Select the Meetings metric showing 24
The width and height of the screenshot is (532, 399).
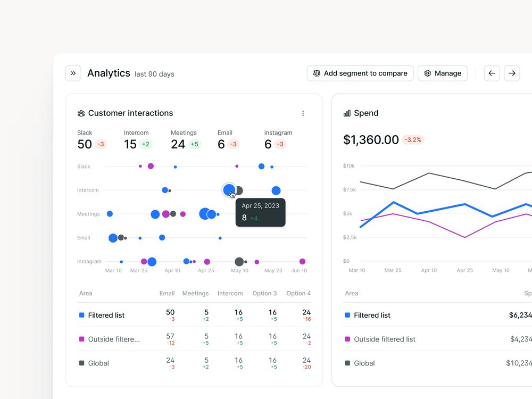(x=186, y=139)
